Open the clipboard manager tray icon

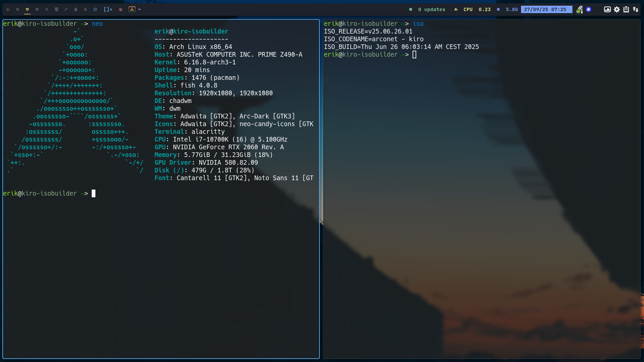coord(626,9)
